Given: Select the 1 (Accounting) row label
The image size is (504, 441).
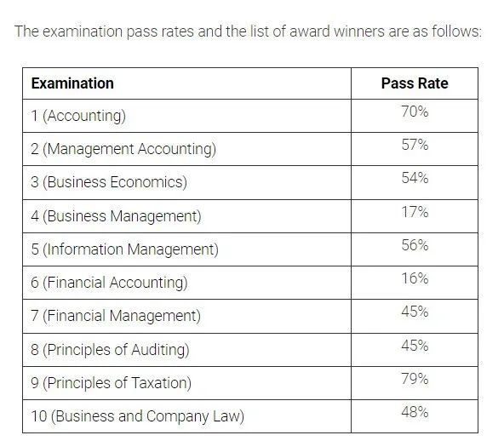Looking at the screenshot, I should (78, 116).
